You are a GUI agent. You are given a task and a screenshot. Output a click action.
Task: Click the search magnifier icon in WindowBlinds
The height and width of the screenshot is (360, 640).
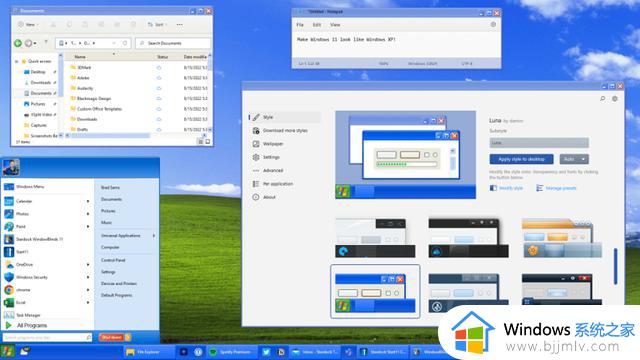click(x=602, y=98)
